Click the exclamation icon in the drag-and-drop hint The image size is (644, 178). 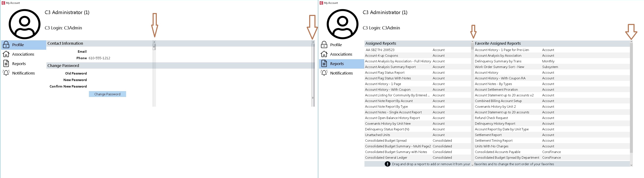[x=387, y=164]
